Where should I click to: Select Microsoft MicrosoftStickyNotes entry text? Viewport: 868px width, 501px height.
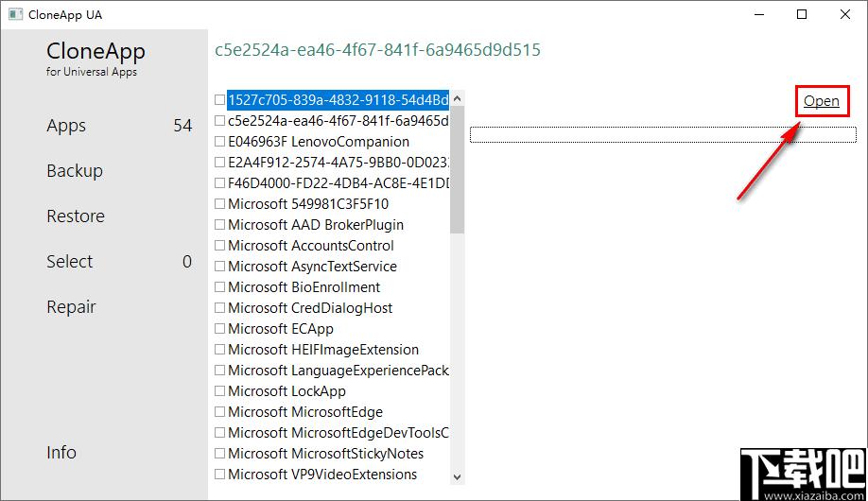pos(325,454)
